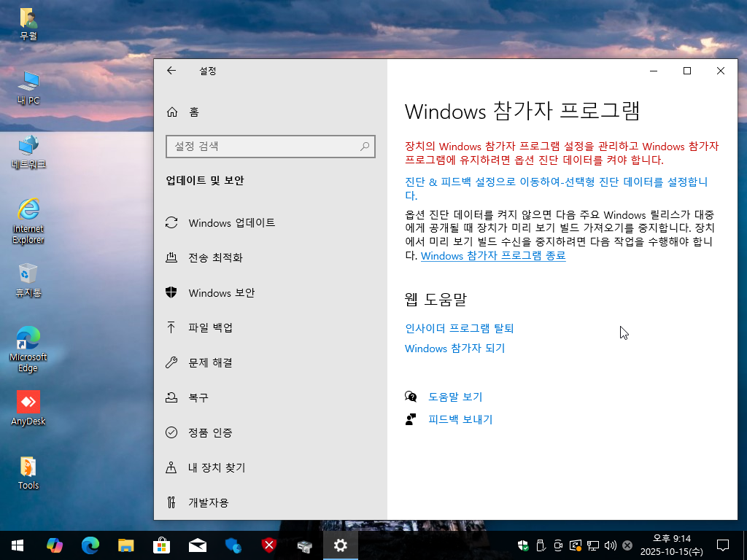This screenshot has height=560, width=747.
Task: Open Windows 참가자 되기 link
Action: pyautogui.click(x=455, y=348)
